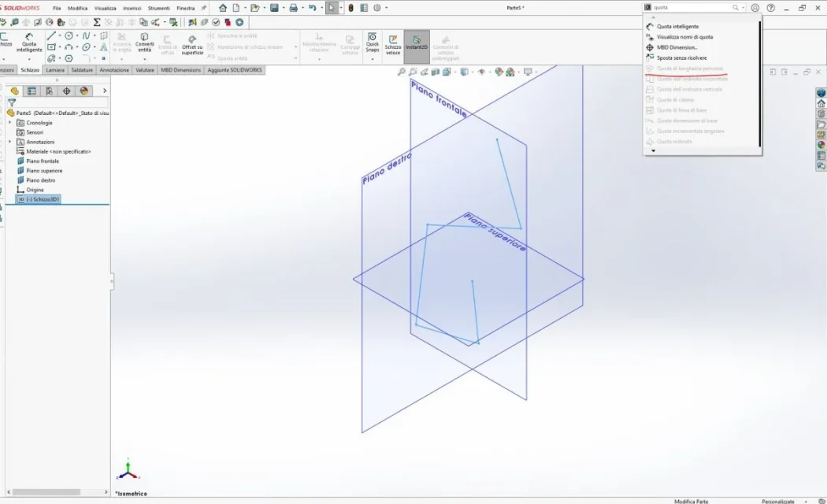Toggle the pin icon beside Finestra menu
827x504 pixels.
coord(204,8)
